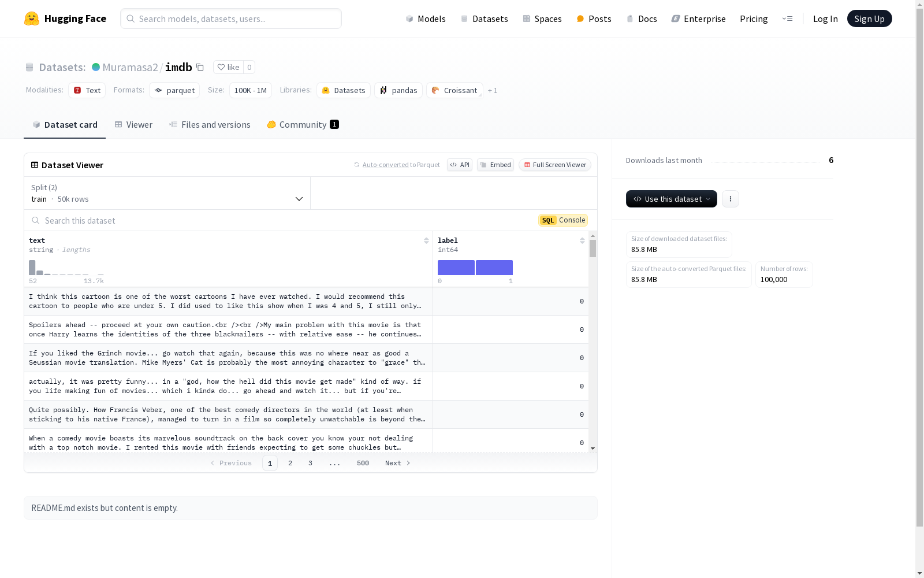924x578 pixels.
Task: Open the Muramasa2 profile link
Action: (130, 67)
